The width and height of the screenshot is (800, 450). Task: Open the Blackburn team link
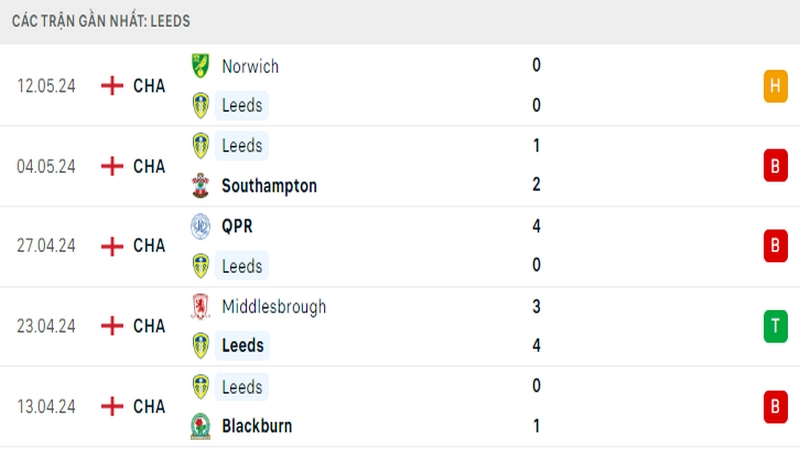tap(257, 426)
